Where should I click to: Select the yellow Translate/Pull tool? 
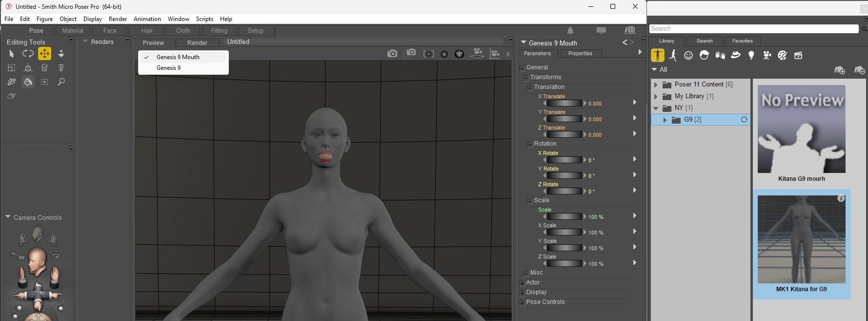tap(44, 54)
